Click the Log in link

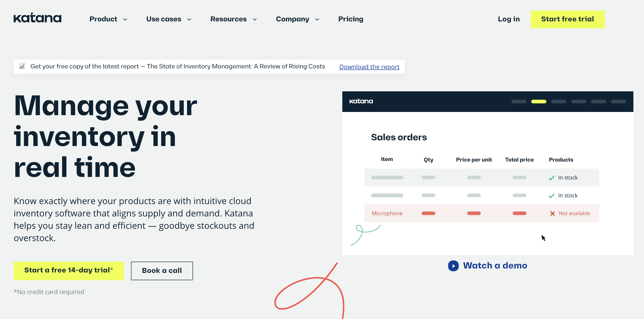(509, 19)
